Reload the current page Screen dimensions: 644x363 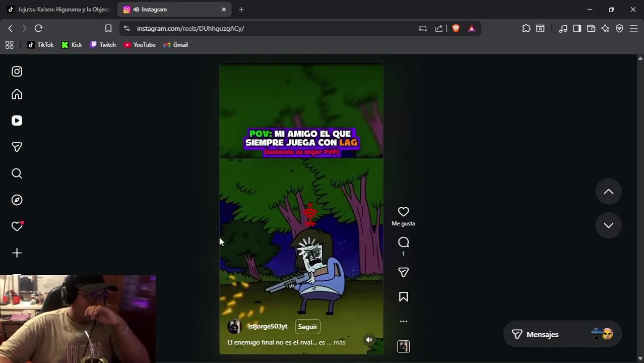pyautogui.click(x=39, y=28)
